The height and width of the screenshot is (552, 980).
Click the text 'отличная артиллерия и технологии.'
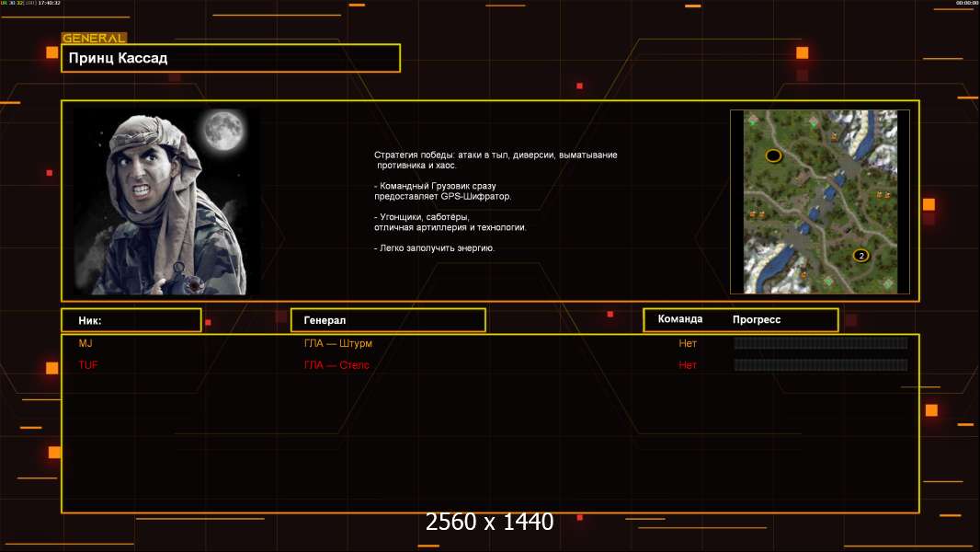tap(450, 227)
